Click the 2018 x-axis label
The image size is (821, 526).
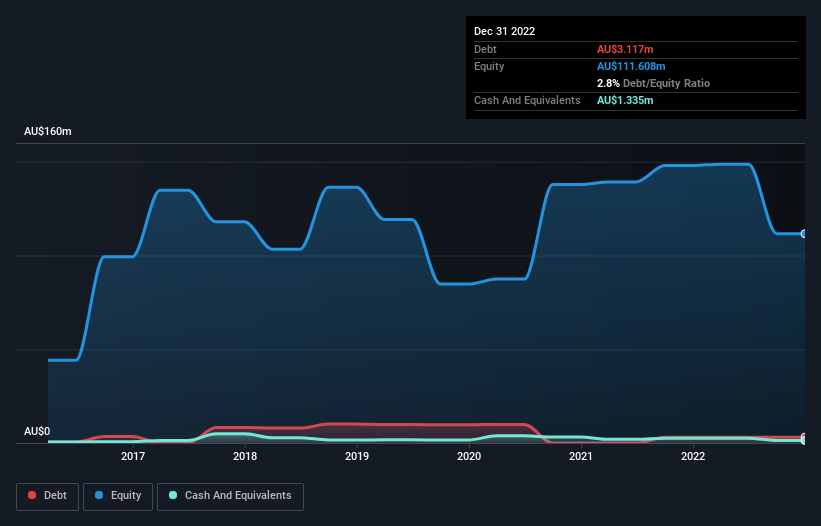245,456
